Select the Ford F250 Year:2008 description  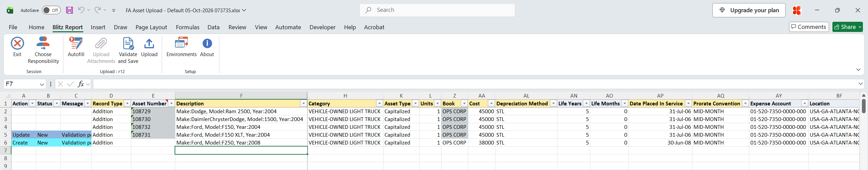241,143
